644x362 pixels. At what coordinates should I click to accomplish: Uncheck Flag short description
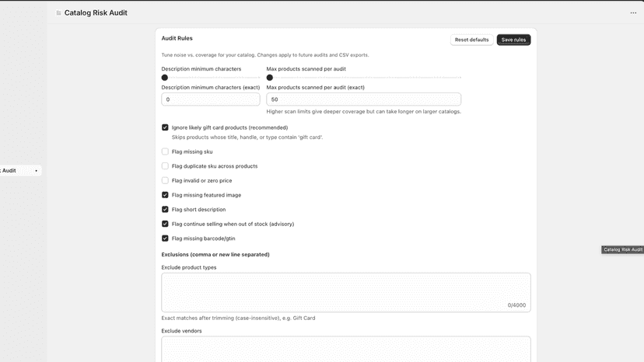click(165, 209)
